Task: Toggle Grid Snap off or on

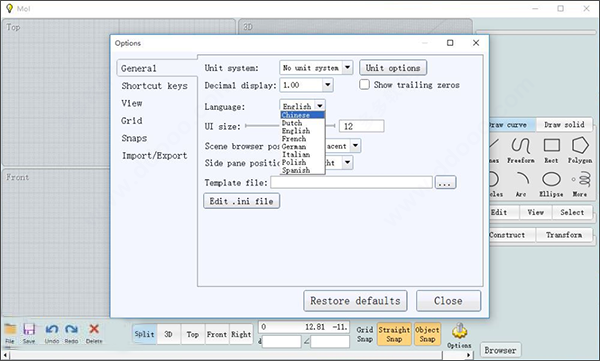Action: [365, 334]
